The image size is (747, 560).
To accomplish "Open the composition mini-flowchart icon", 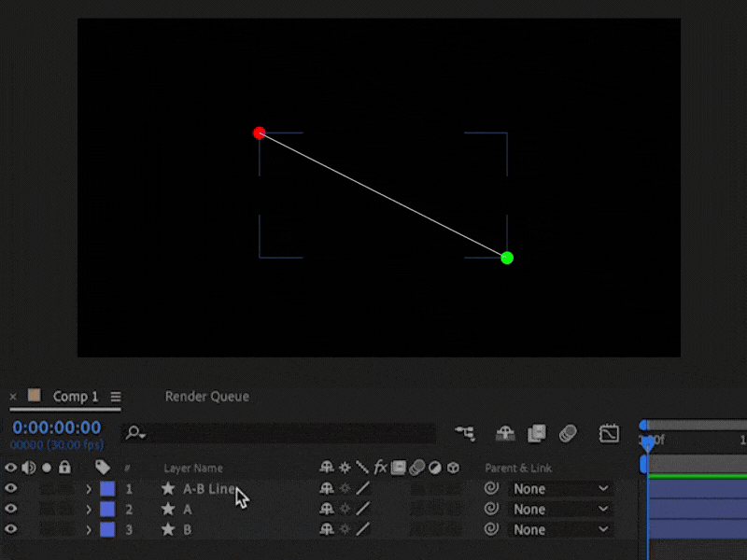I will [x=465, y=433].
